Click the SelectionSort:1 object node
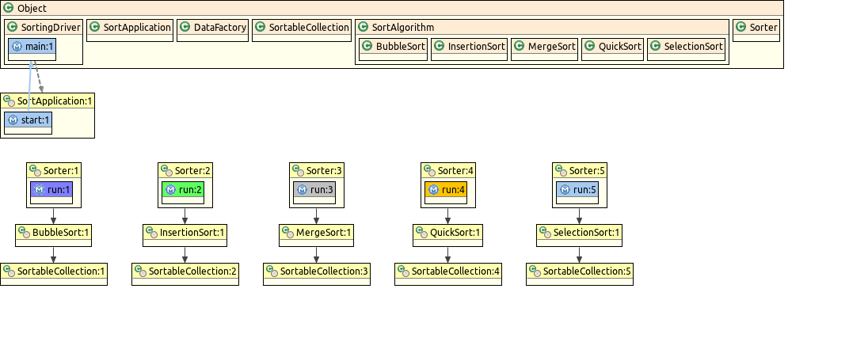 tap(579, 233)
